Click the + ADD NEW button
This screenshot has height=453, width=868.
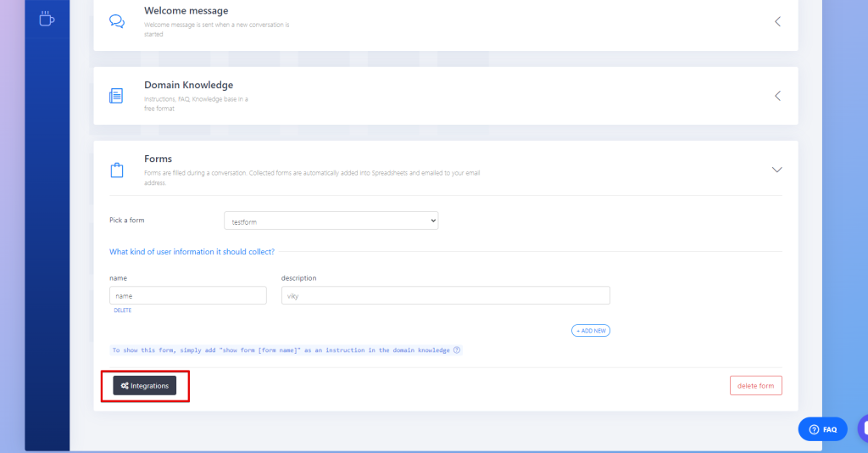point(591,331)
